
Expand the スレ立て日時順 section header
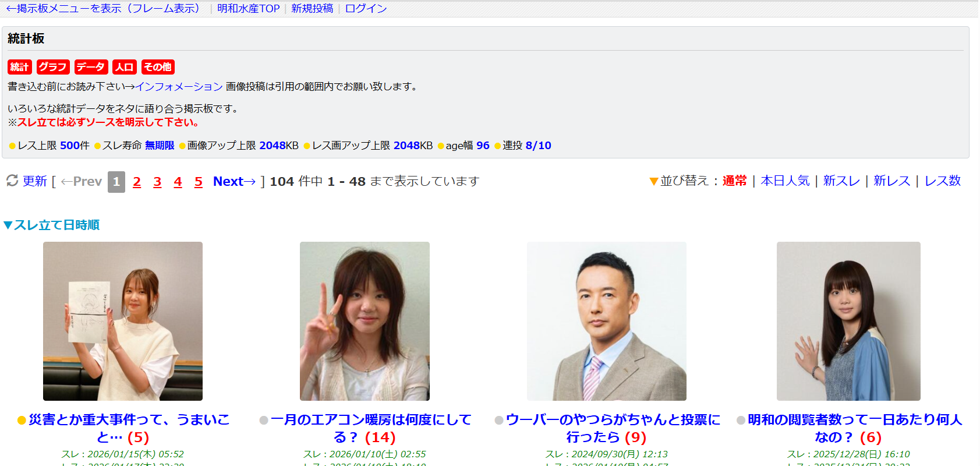coord(52,225)
